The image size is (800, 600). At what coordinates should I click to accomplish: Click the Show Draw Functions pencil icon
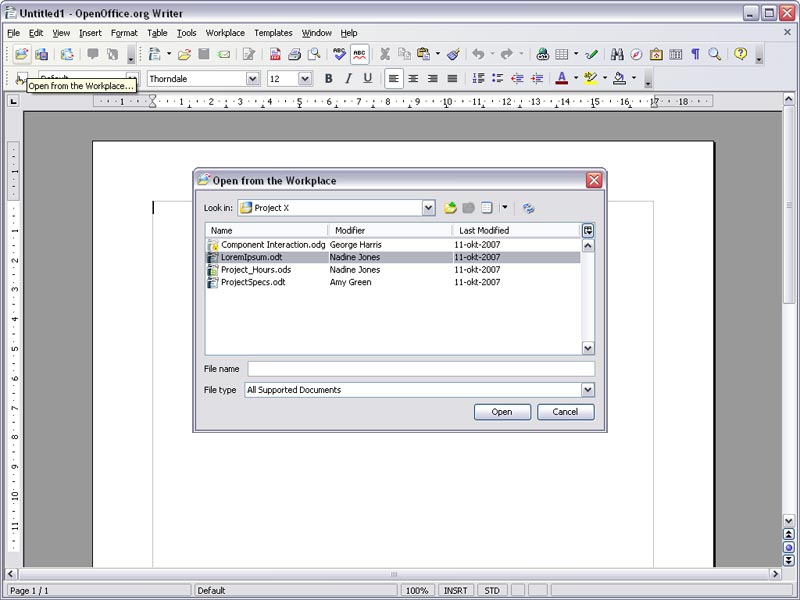pos(591,54)
